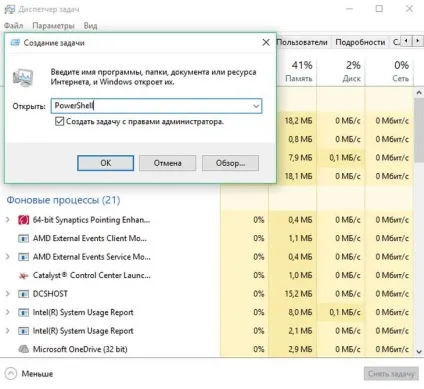Click the Снять задачу button
The image size is (424, 389).
pyautogui.click(x=391, y=374)
